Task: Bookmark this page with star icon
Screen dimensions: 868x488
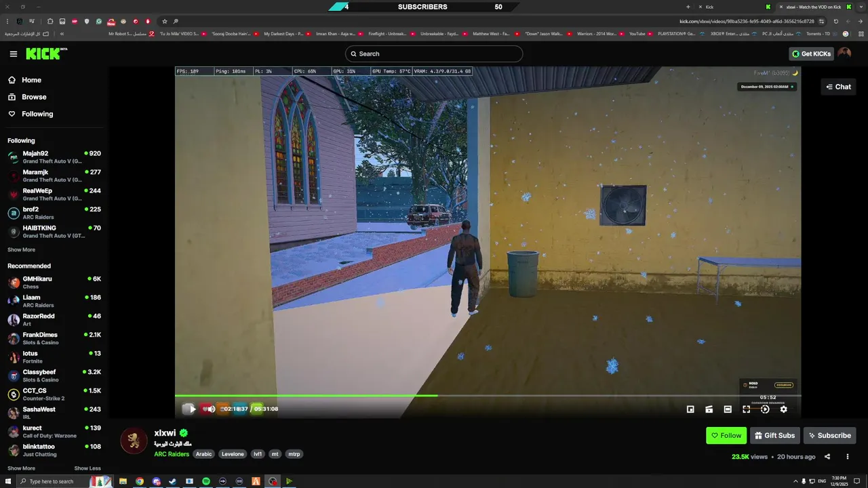Action: [164, 21]
